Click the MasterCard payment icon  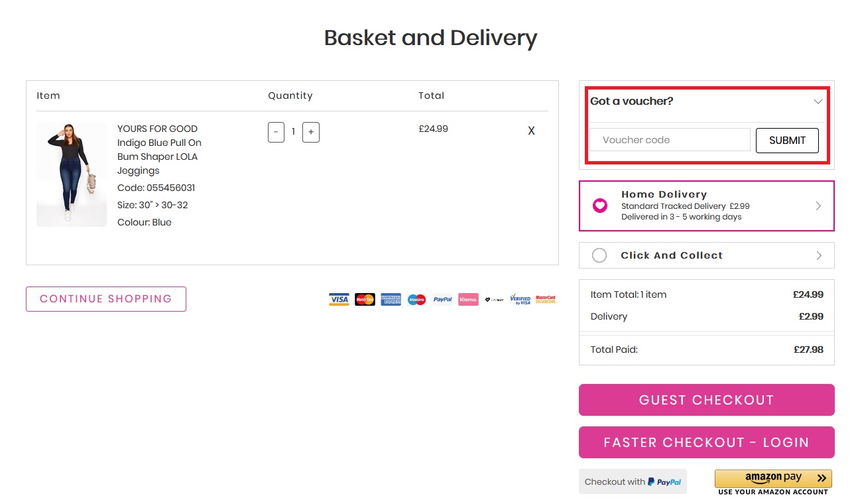tap(365, 300)
